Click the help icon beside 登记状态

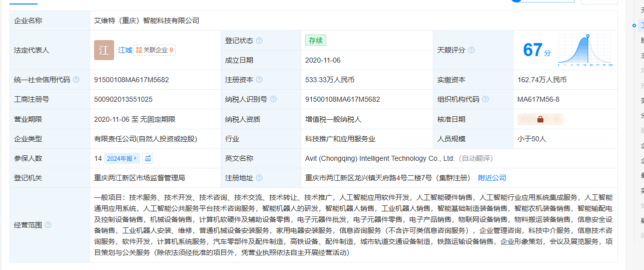pyautogui.click(x=259, y=41)
